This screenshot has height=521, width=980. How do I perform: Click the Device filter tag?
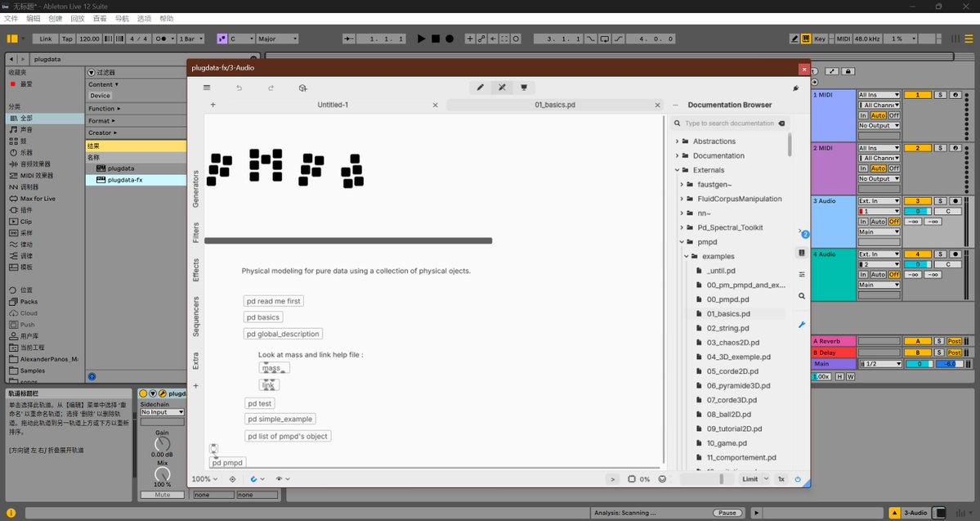click(100, 96)
